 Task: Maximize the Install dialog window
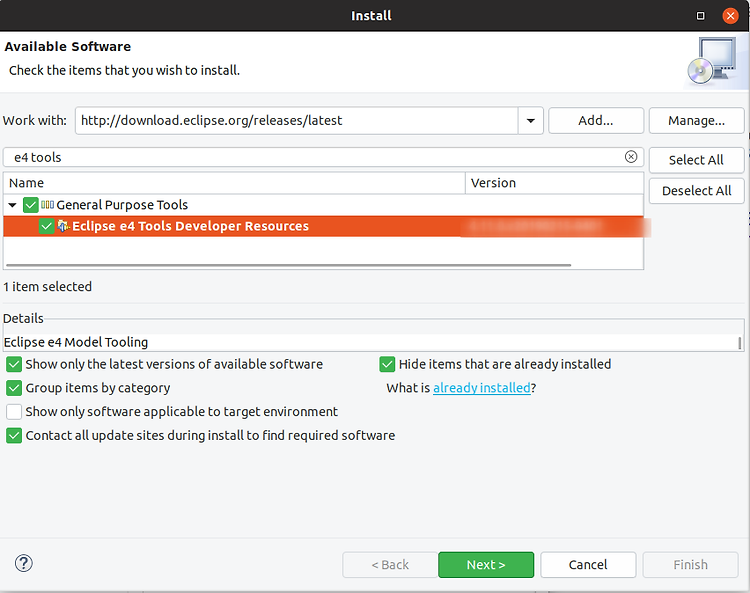700,16
